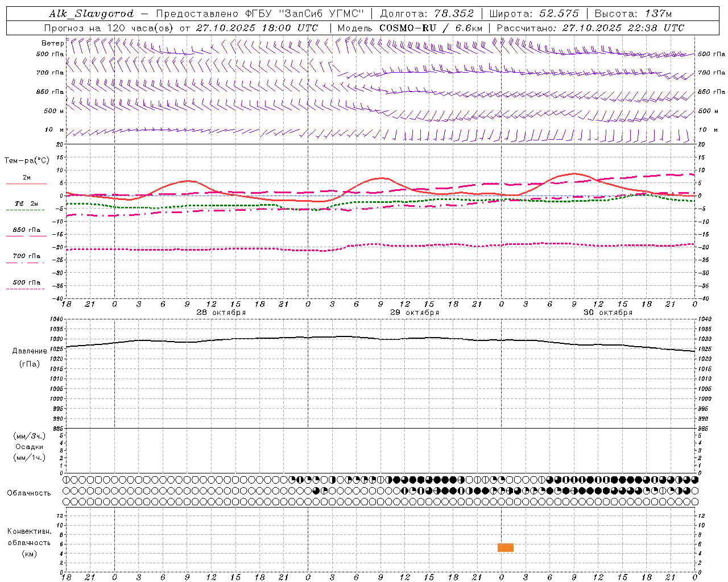Click the 28 октября date label
This screenshot has height=582, width=728.
tap(221, 313)
